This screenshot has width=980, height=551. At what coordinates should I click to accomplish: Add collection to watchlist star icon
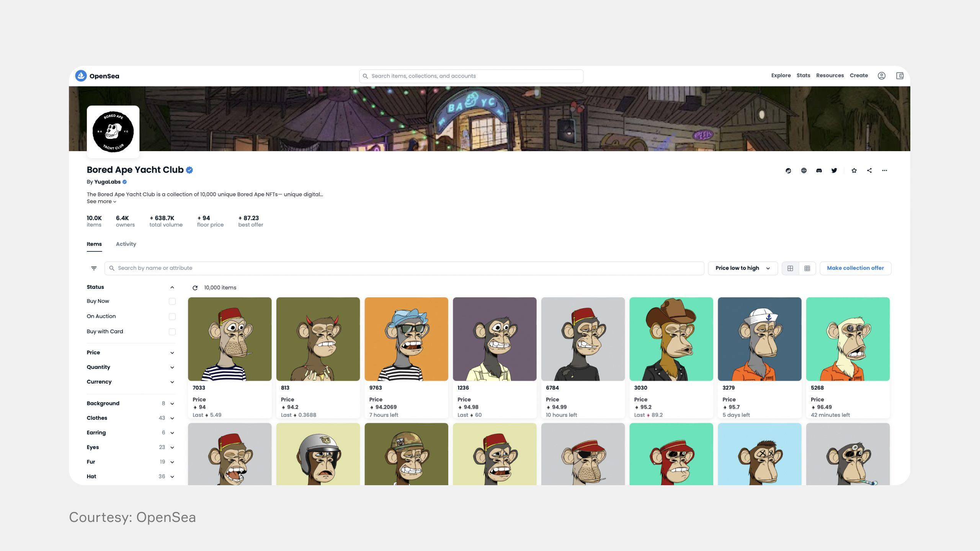coord(854,171)
